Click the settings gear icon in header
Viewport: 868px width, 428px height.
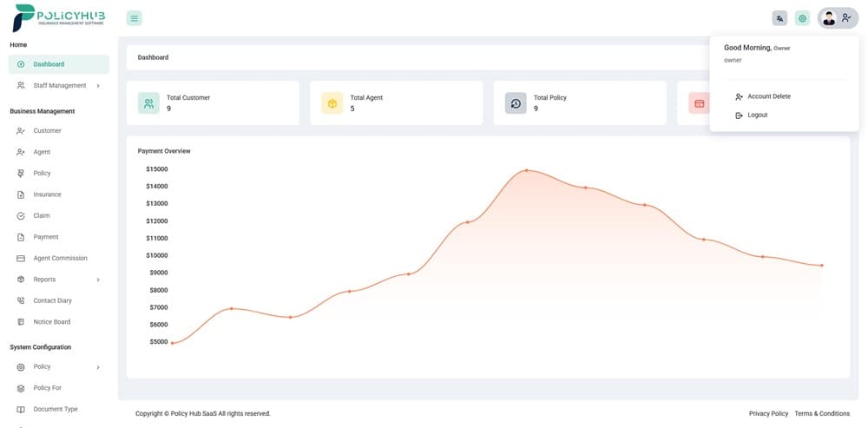(802, 18)
